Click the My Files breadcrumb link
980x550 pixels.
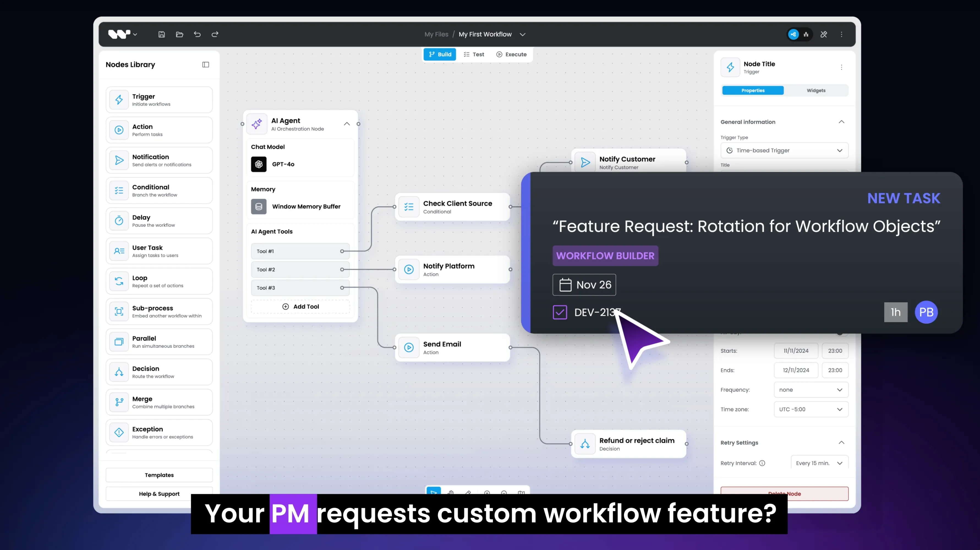436,34
